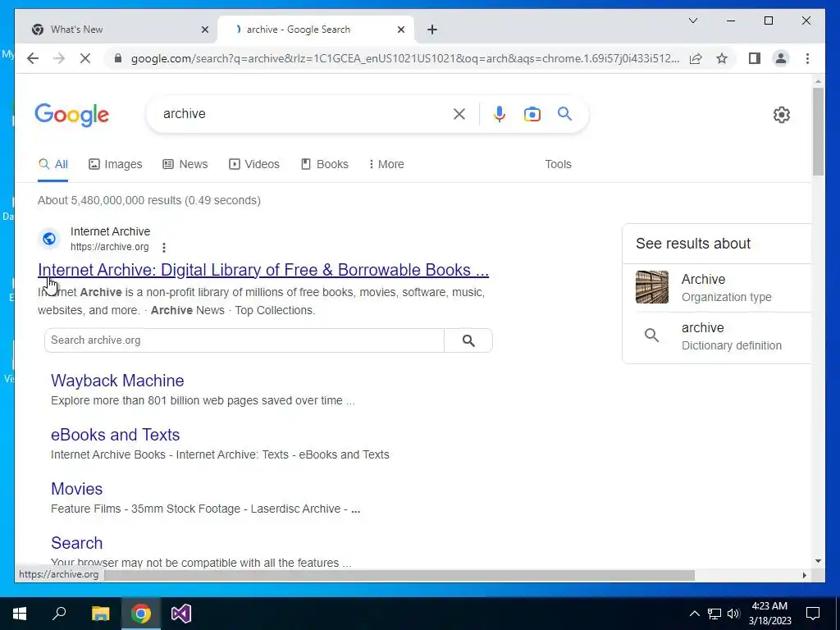Open Google quick settings gear
The width and height of the screenshot is (840, 630).
[x=782, y=115]
